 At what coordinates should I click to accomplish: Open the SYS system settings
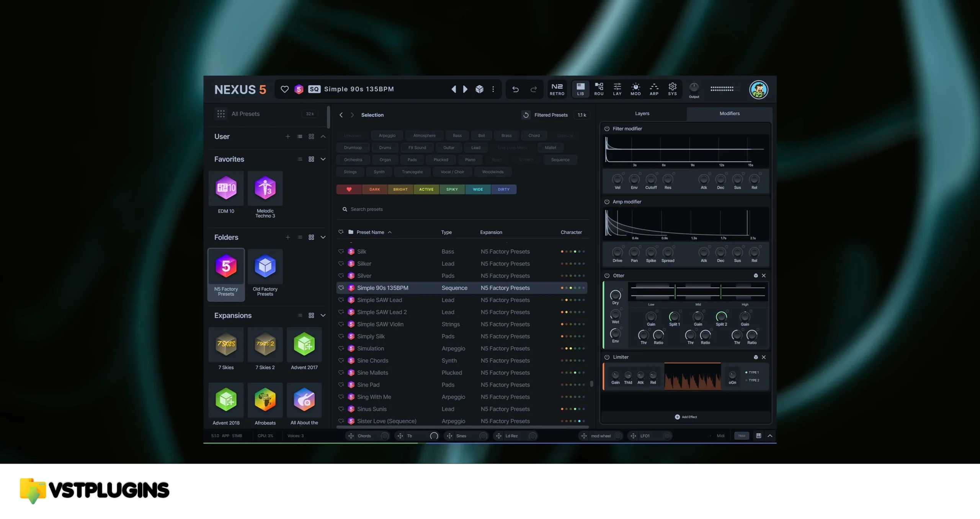click(672, 89)
